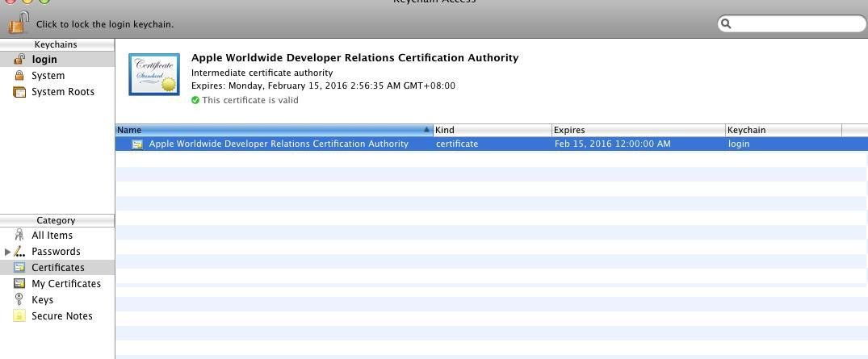
Task: Click the magnifying glass search icon
Action: click(x=727, y=23)
